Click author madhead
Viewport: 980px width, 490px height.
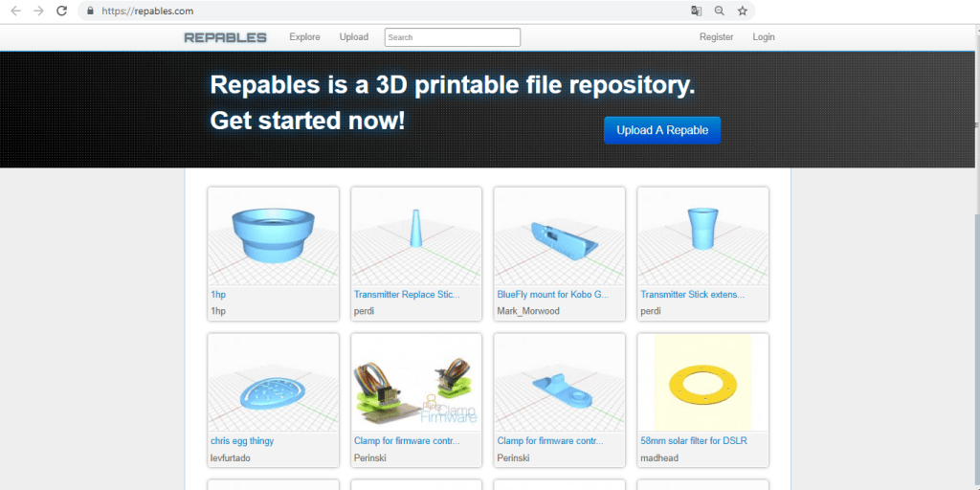[x=659, y=457]
